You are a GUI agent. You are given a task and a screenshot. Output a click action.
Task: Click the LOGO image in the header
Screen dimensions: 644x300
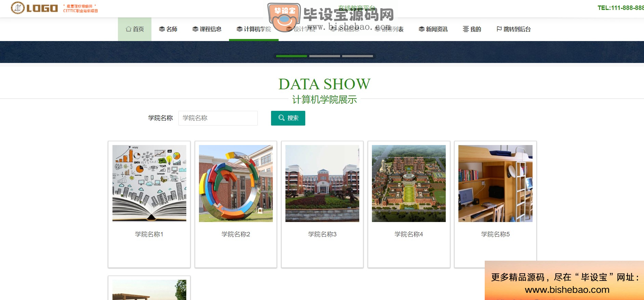[54, 8]
